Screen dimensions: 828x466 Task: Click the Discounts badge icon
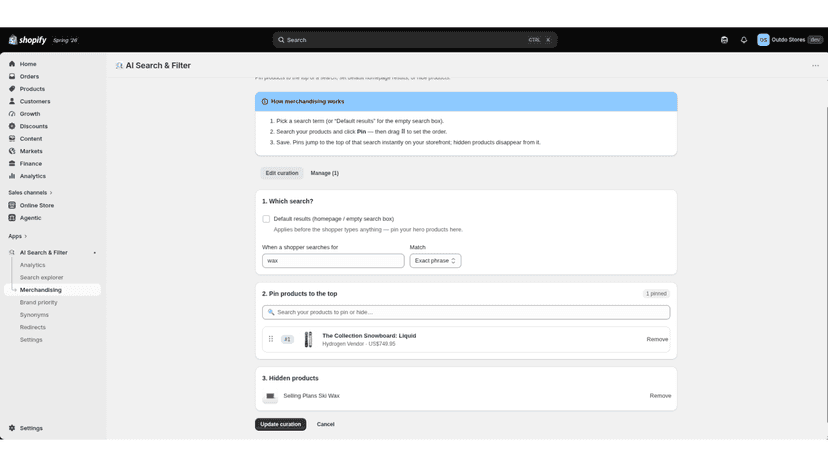[12, 126]
